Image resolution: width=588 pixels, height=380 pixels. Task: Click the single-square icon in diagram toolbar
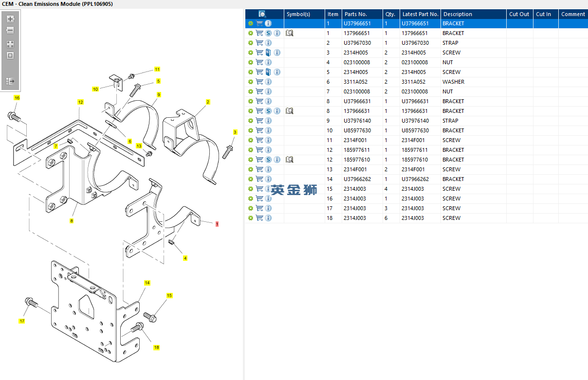(x=10, y=55)
